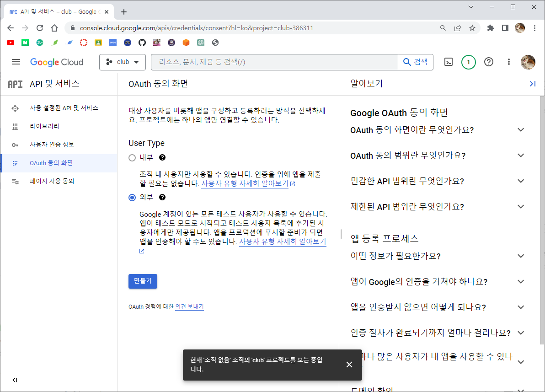545x392 pixels.
Task: Open 페이지 사용 동의 in the sidebar
Action: [59, 181]
